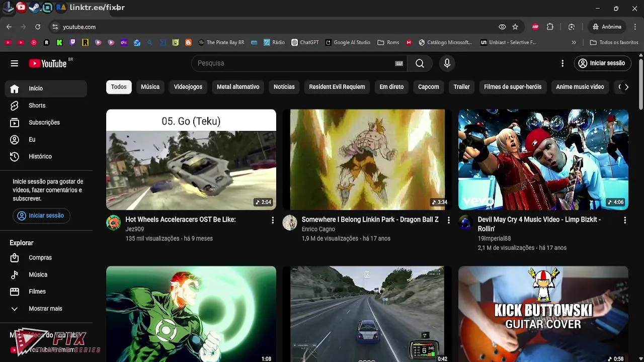This screenshot has height=362, width=644.
Task: Play the Kick Buttowski guitar cover thumbnail
Action: click(543, 314)
